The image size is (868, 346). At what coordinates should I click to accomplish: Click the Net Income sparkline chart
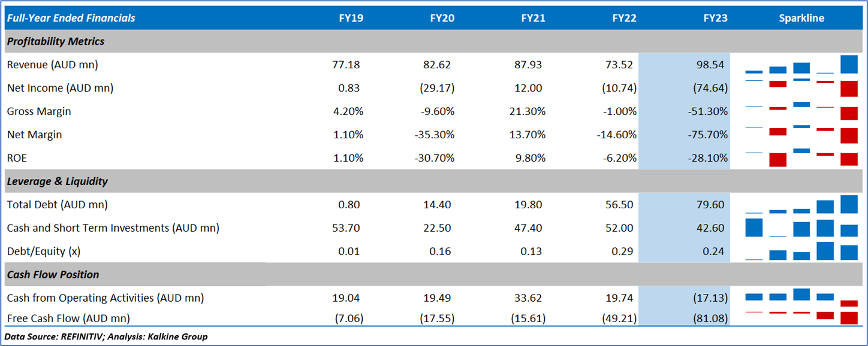(801, 88)
